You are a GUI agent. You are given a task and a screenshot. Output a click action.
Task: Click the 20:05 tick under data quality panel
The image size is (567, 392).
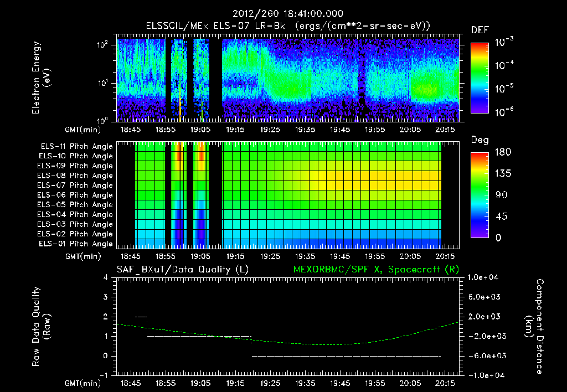coord(410,383)
